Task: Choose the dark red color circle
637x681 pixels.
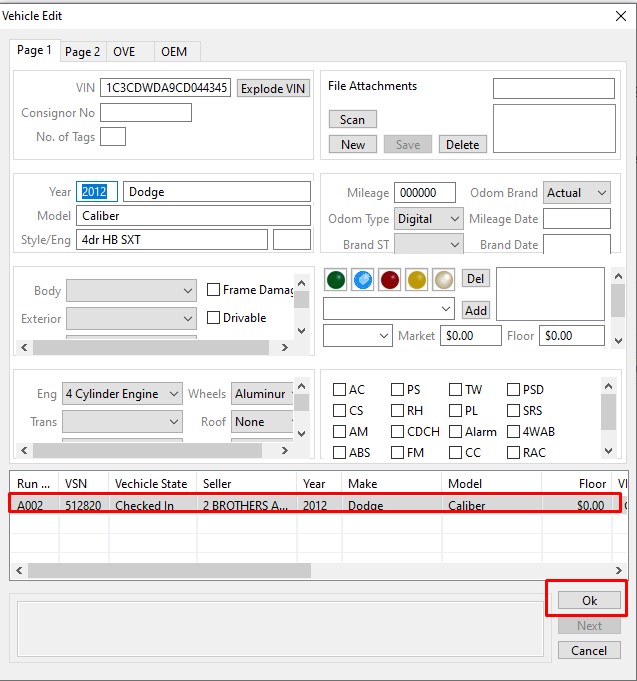Action: click(x=389, y=280)
